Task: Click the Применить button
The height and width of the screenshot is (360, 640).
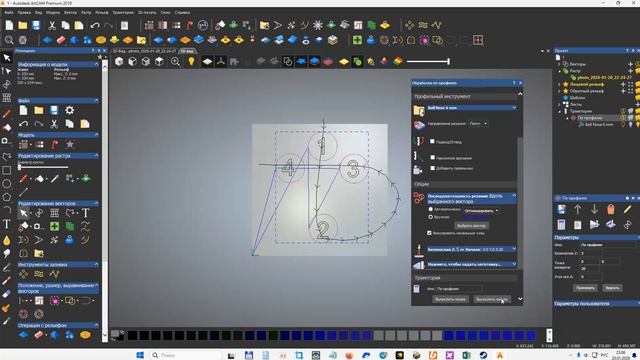Action: [585, 288]
